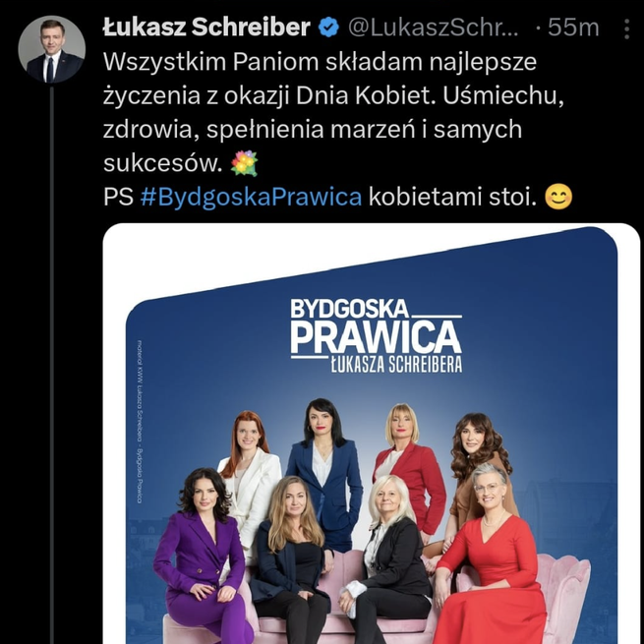644x644 pixels.
Task: Open the 55m timestamp link
Action: point(573,28)
